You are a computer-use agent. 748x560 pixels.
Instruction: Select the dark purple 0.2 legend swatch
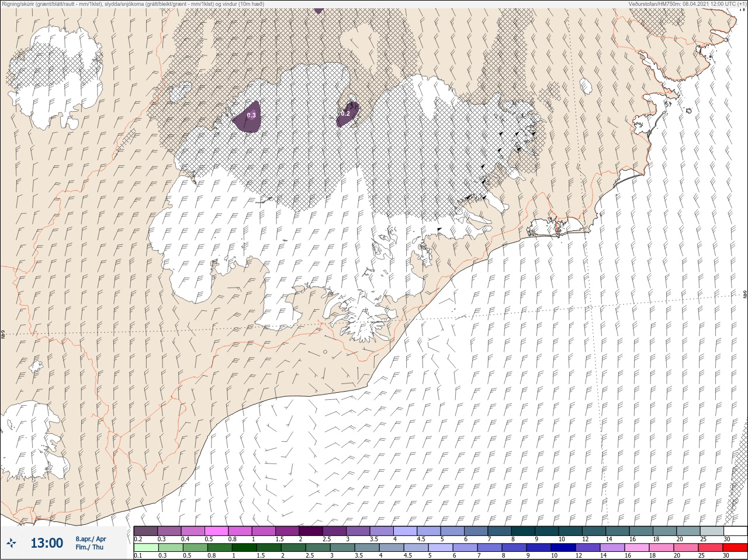146,531
